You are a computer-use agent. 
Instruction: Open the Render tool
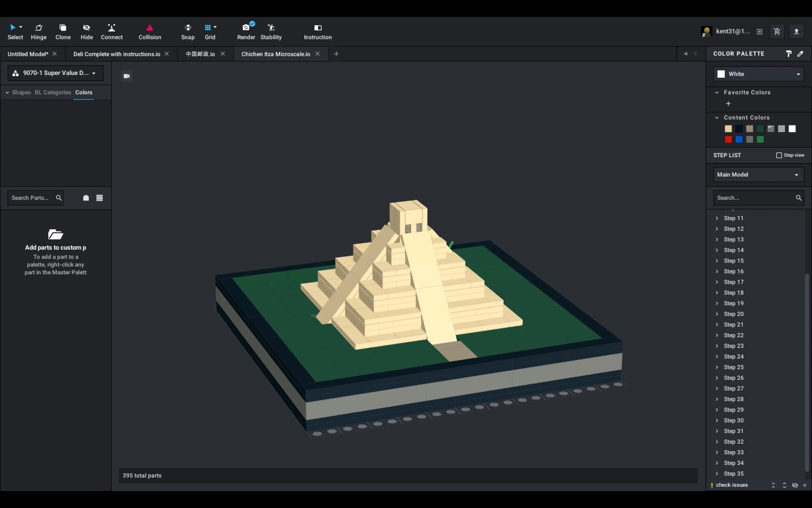click(x=246, y=32)
